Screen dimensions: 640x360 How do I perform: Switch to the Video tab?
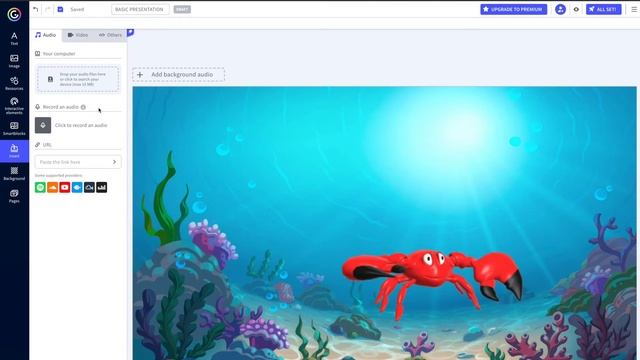[78, 35]
